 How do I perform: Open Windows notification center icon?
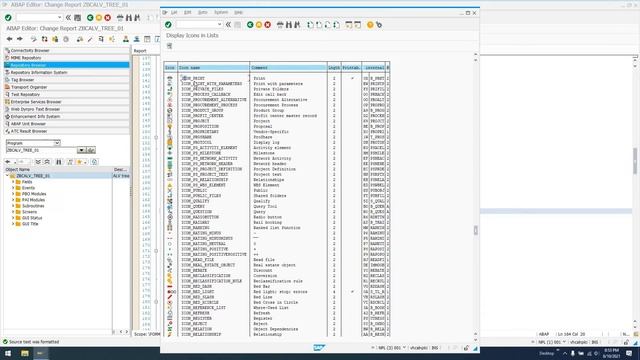tap(629, 353)
